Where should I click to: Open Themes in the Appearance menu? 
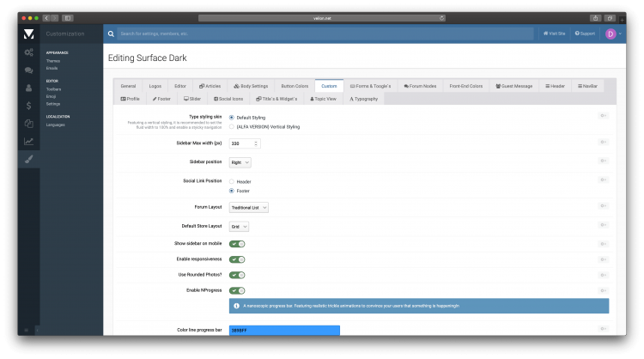52,60
